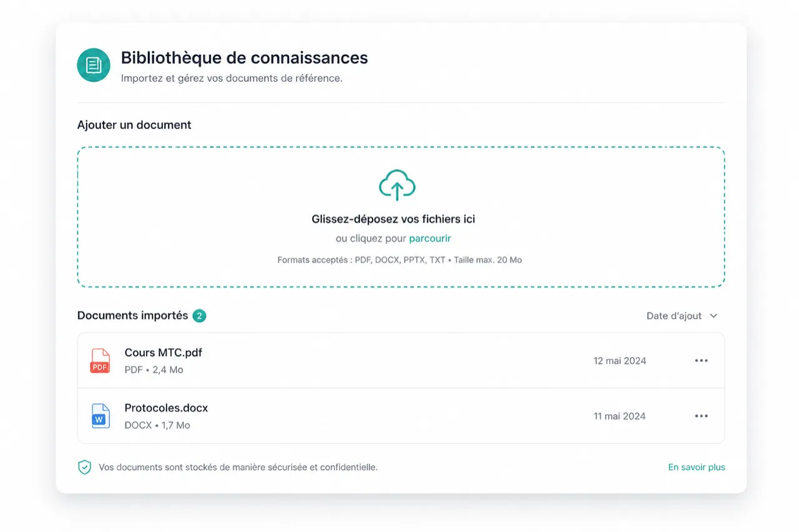Viewport: 799px width, 532px height.
Task: Expand sorting via the chevron arrow
Action: [x=713, y=316]
